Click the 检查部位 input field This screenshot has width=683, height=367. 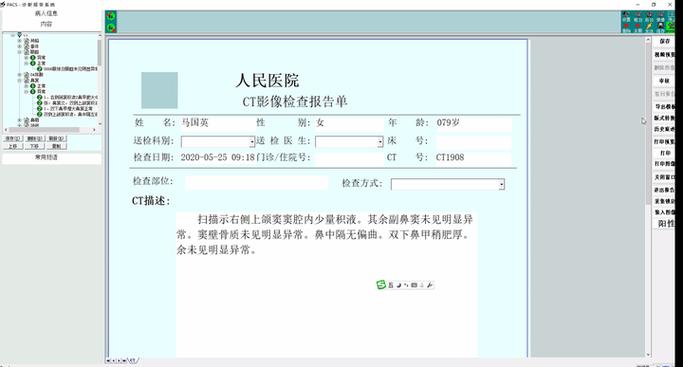pos(257,182)
